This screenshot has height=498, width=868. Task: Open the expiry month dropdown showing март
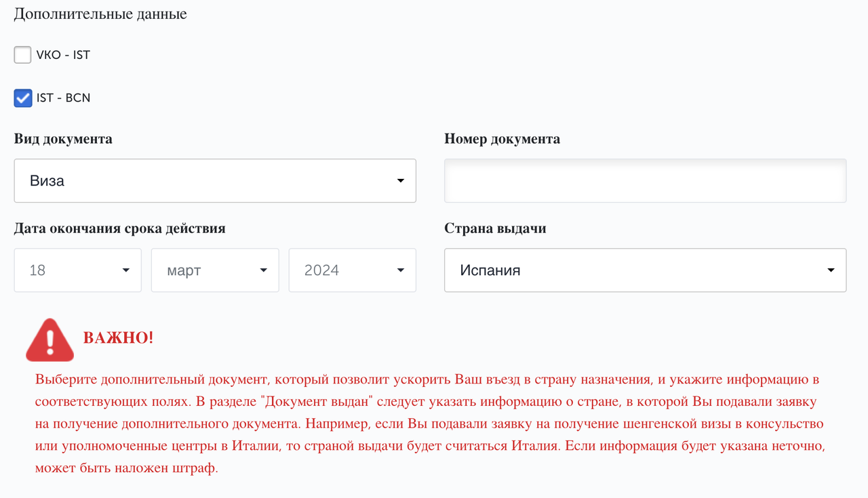[215, 270]
